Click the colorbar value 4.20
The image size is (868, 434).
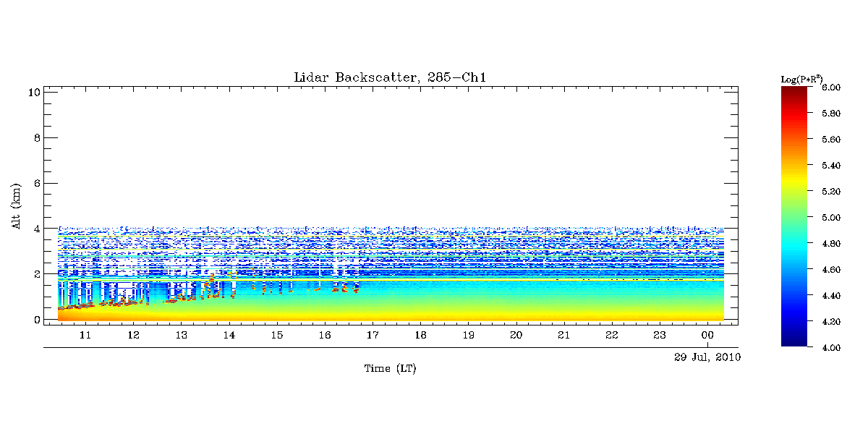point(830,321)
